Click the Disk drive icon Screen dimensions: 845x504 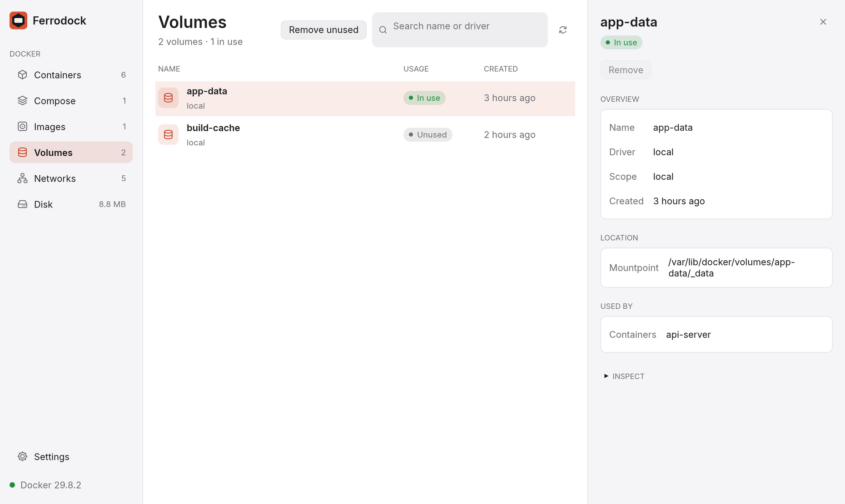click(22, 204)
